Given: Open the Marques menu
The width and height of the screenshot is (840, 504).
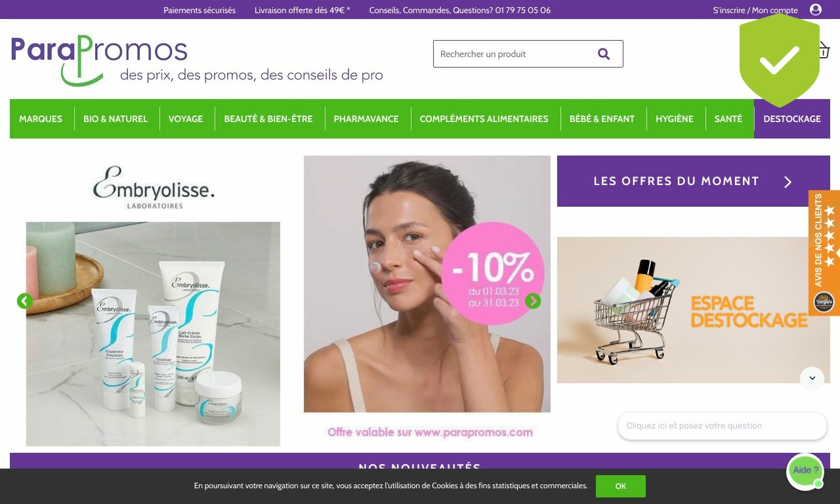Looking at the screenshot, I should pyautogui.click(x=41, y=119).
